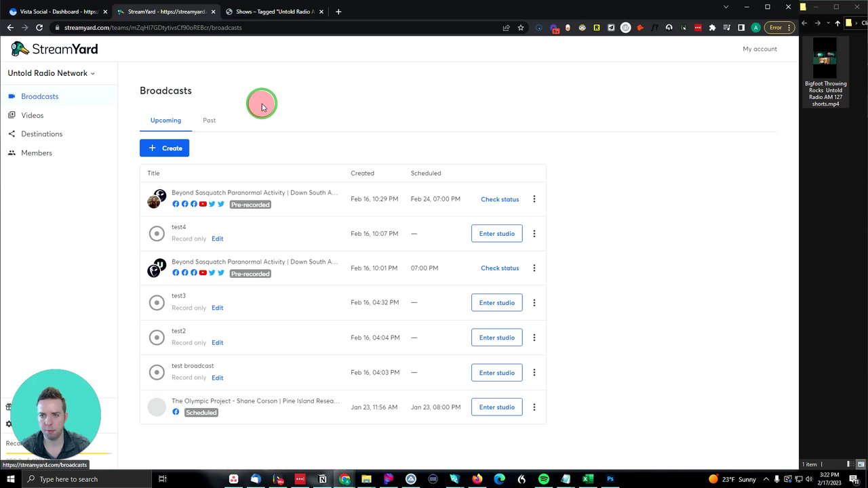Open more options for Feb 16, 10:01 PM row

(534, 268)
